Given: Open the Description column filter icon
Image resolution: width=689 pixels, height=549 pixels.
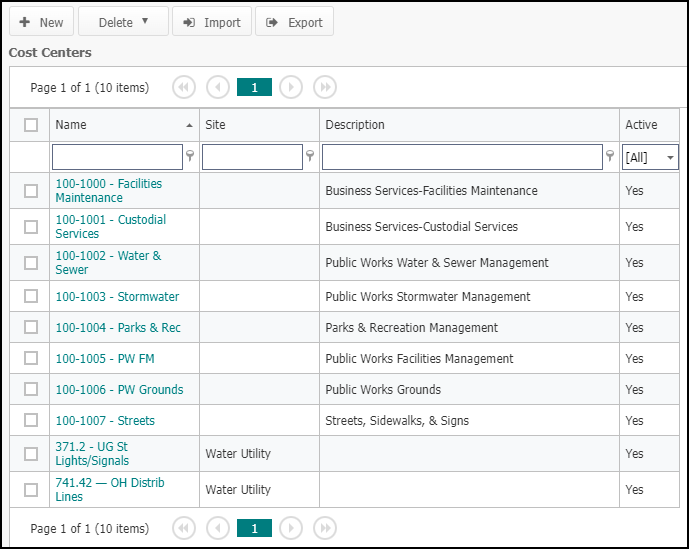Looking at the screenshot, I should point(610,156).
